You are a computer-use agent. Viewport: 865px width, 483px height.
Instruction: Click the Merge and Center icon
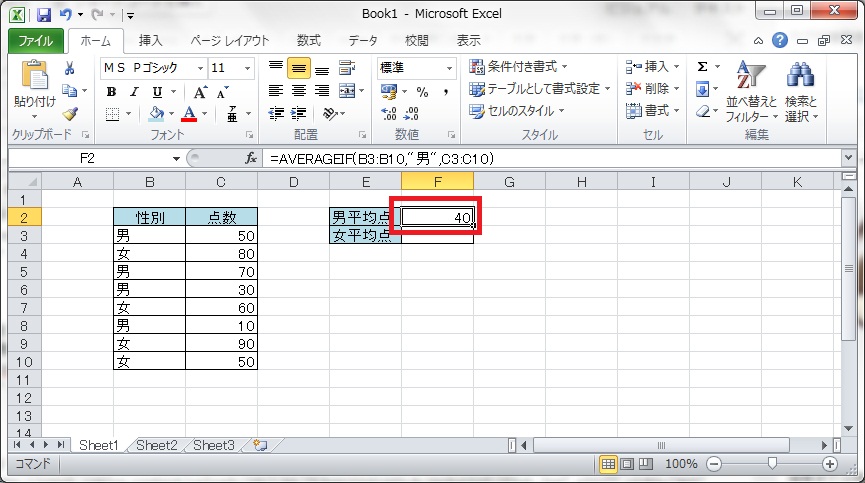point(347,91)
